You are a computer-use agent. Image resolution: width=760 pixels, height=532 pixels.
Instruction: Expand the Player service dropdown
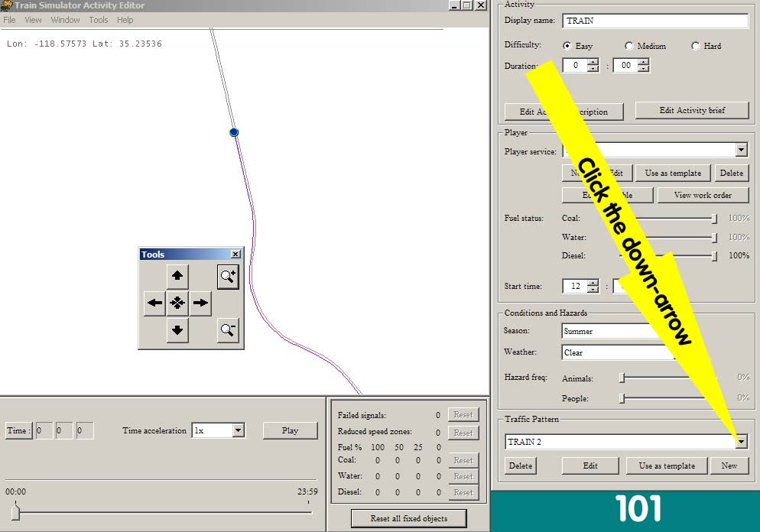tap(741, 151)
